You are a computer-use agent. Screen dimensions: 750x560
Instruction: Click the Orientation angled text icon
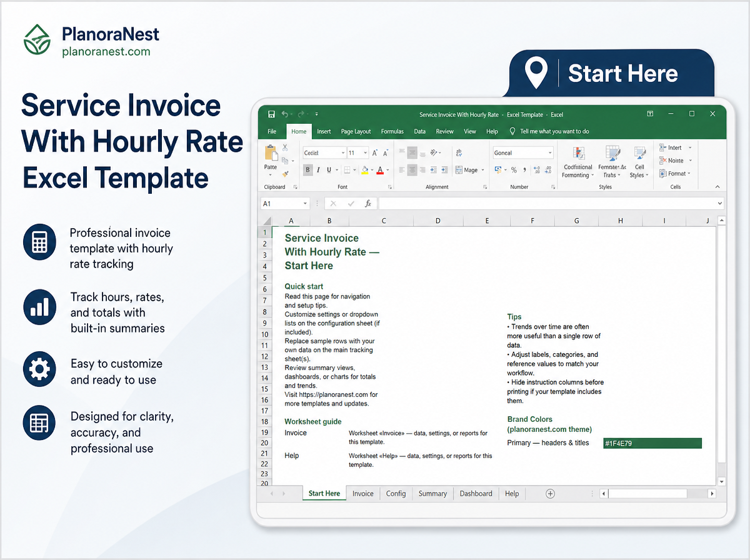pos(435,152)
